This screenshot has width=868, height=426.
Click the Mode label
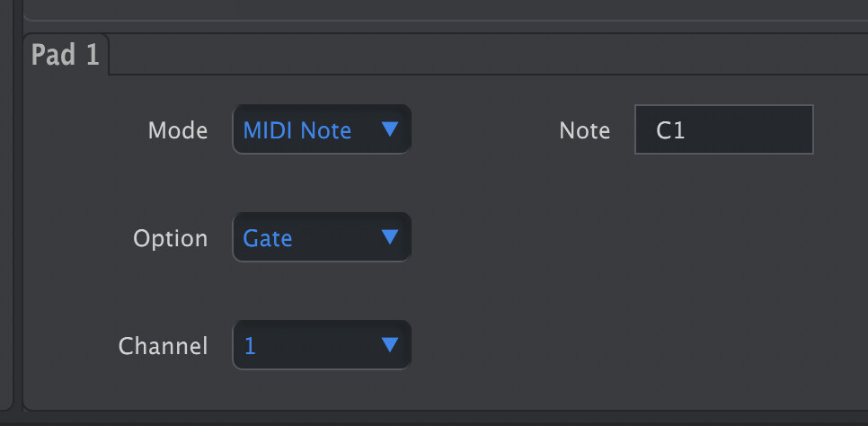coord(178,131)
